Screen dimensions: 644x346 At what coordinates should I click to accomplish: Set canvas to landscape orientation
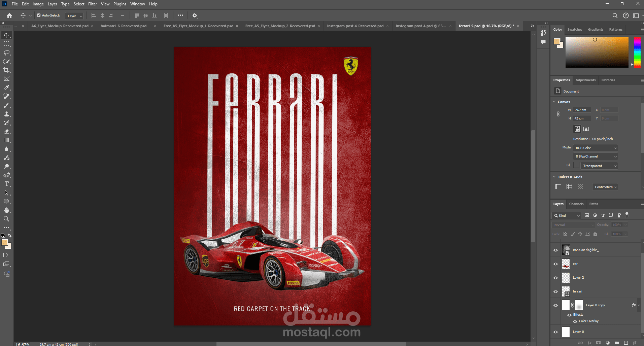pos(586,129)
